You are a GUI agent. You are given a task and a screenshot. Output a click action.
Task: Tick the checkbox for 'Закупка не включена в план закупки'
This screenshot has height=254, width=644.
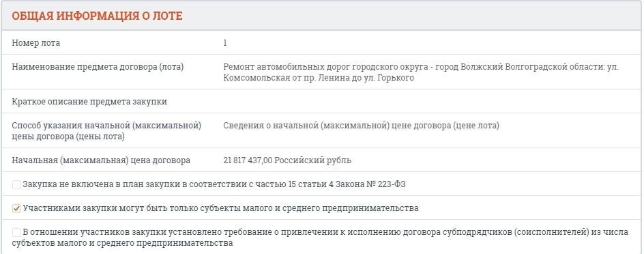[16, 184]
